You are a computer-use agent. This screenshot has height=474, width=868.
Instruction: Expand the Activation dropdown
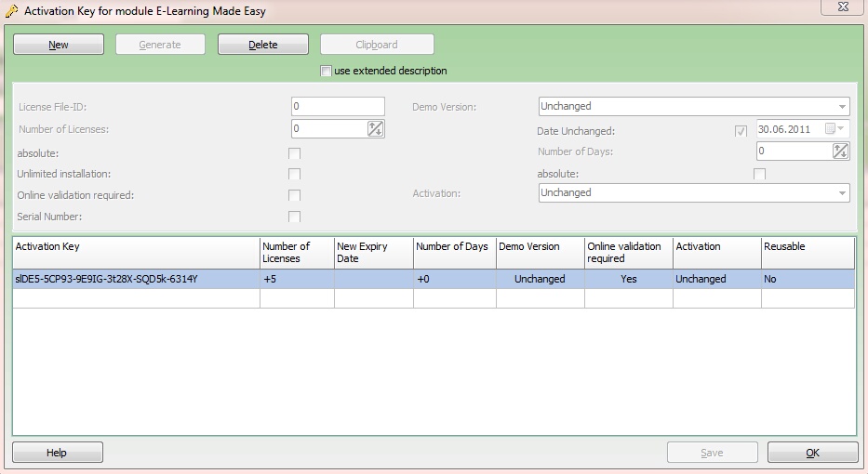click(842, 193)
